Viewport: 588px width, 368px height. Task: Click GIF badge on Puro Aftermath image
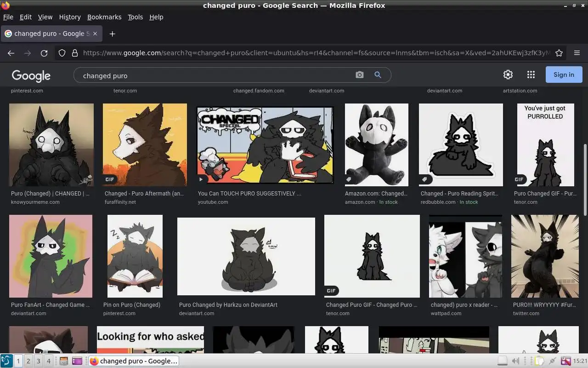coord(110,179)
